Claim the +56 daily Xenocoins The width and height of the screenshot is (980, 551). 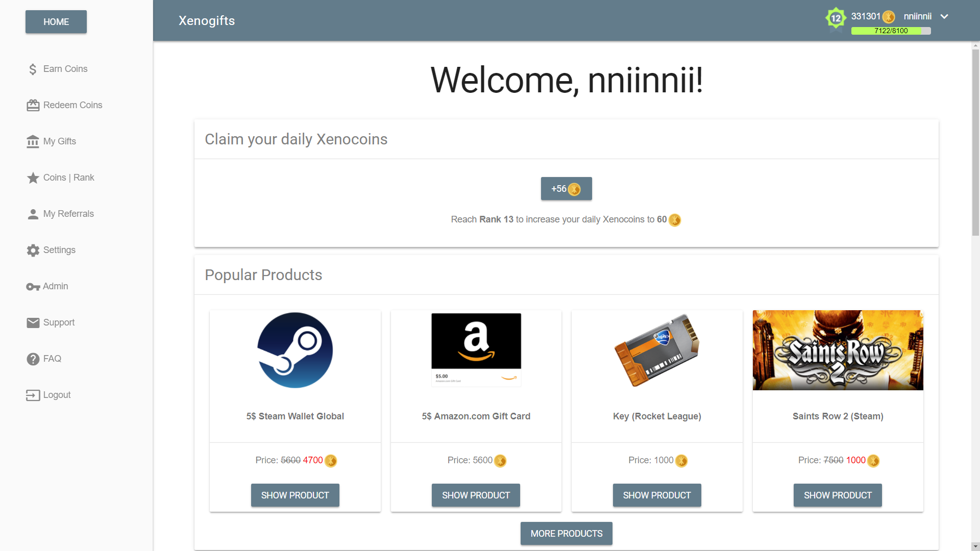(x=567, y=189)
